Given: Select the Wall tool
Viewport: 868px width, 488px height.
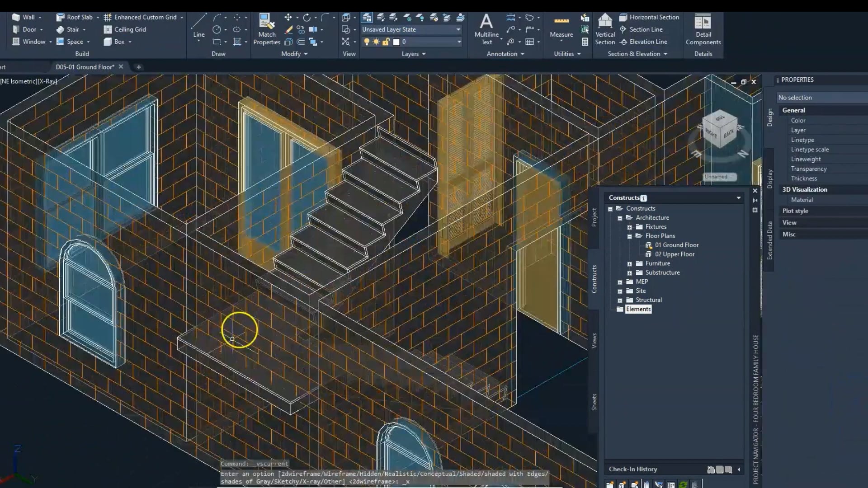Looking at the screenshot, I should coord(24,17).
